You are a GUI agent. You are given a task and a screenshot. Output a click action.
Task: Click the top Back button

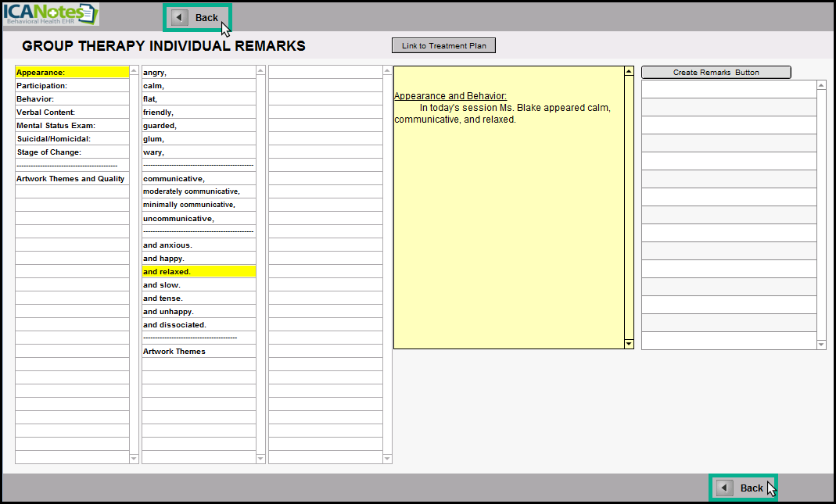(197, 18)
